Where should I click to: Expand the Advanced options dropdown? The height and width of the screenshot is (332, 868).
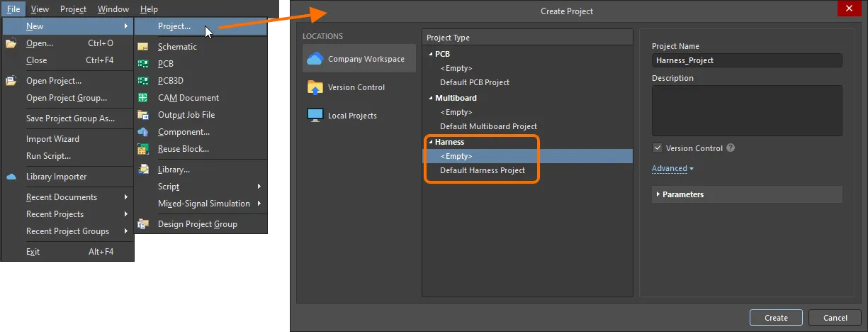[x=672, y=169]
